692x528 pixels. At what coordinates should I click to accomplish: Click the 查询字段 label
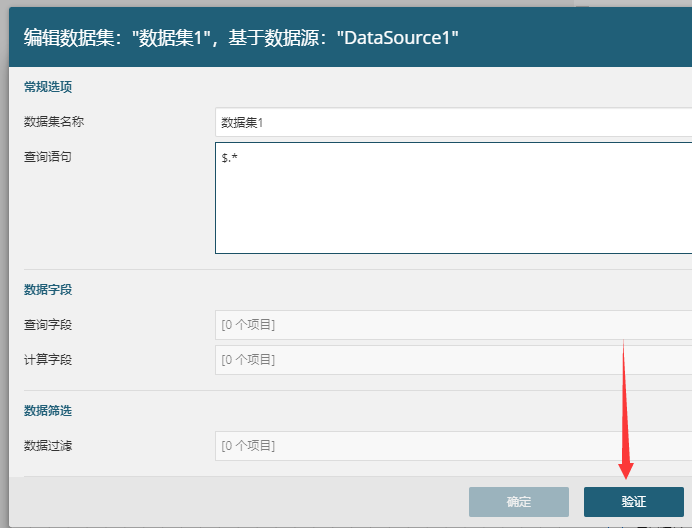click(x=48, y=325)
